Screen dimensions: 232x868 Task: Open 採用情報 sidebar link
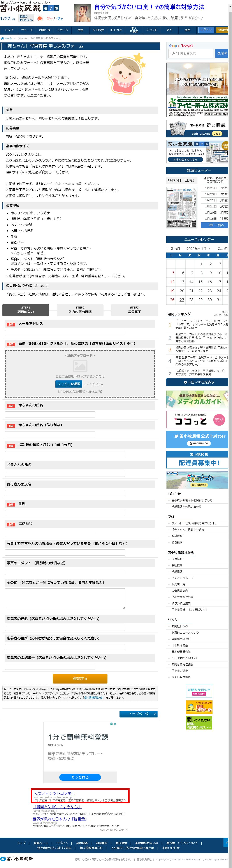tap(177, 559)
